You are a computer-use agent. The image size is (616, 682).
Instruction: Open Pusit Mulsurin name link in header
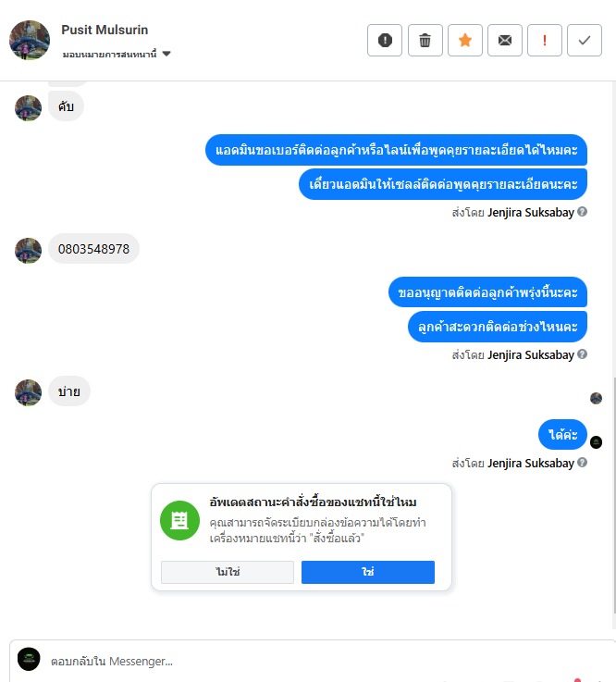pyautogui.click(x=105, y=30)
